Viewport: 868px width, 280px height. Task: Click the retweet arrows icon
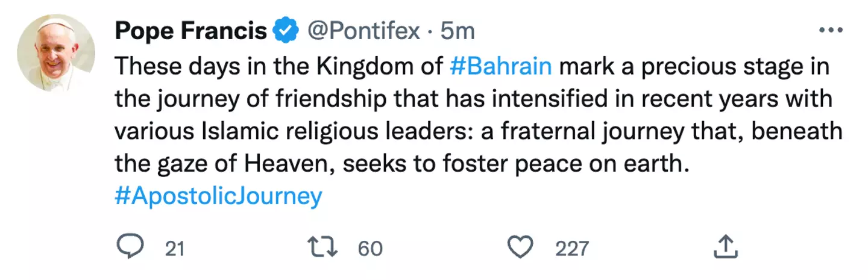click(321, 247)
